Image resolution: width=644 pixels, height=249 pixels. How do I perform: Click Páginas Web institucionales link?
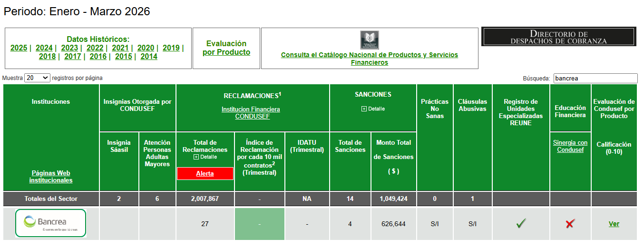51,177
